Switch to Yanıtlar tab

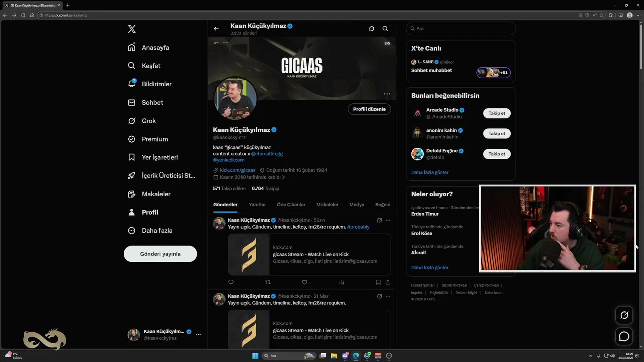[x=257, y=205]
